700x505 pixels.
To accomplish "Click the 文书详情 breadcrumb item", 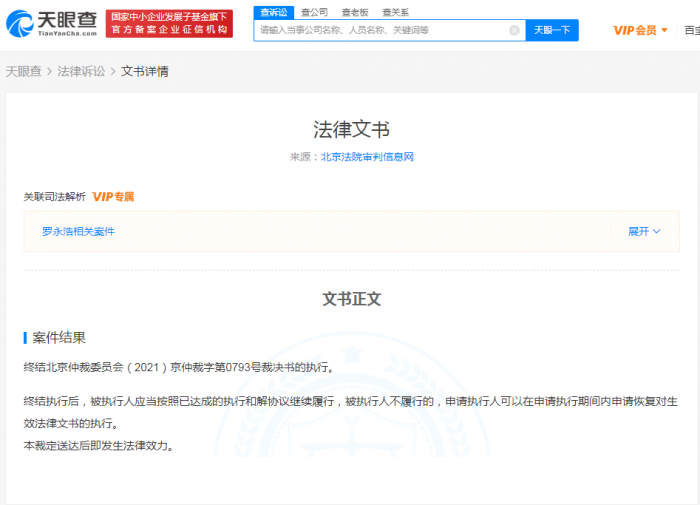I will (x=144, y=72).
